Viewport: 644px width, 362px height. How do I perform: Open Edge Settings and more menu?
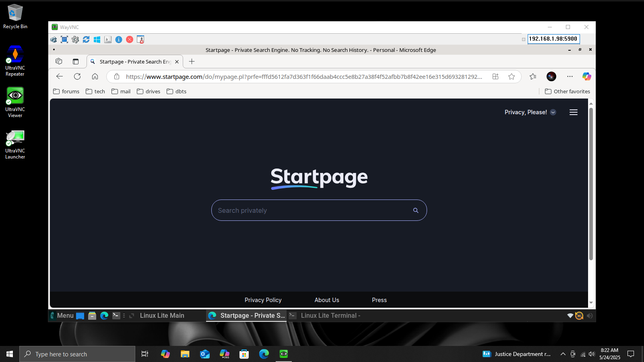570,76
